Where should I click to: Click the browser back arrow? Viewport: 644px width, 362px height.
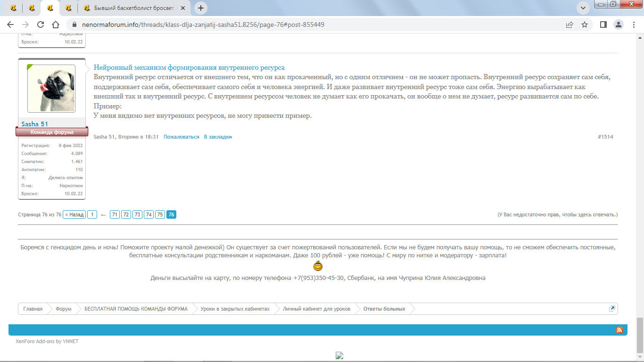click(10, 25)
